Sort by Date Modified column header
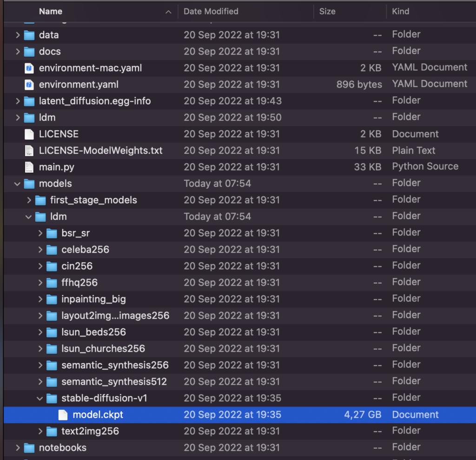 pyautogui.click(x=211, y=11)
